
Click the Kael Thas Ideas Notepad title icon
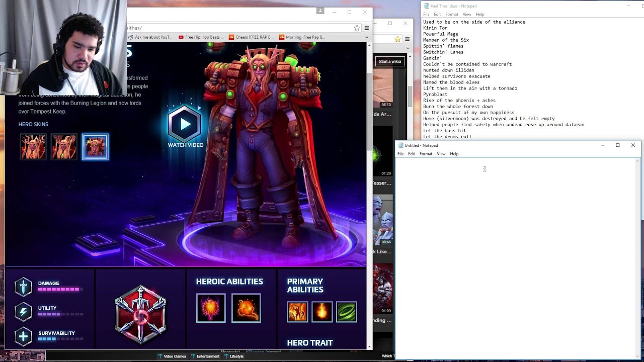[427, 6]
